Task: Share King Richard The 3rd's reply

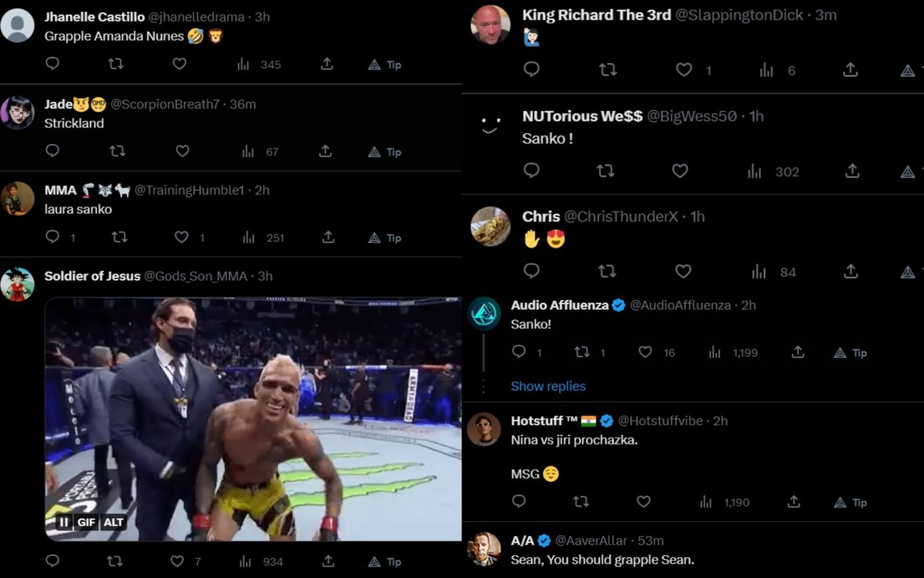Action: click(850, 69)
